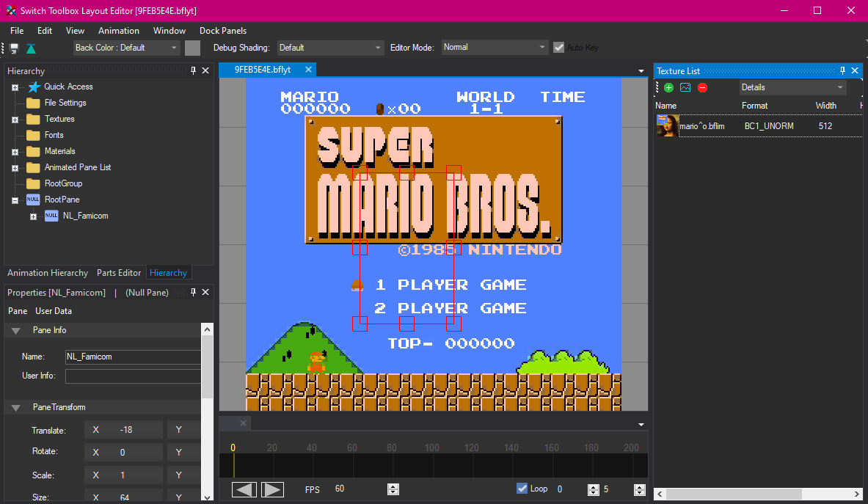This screenshot has height=504, width=868.
Task: Pin the Hierarchy panel
Action: point(193,71)
